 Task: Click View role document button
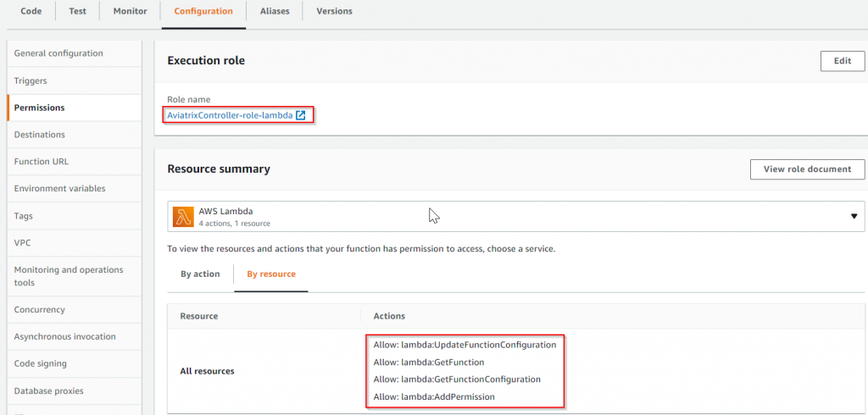(807, 169)
